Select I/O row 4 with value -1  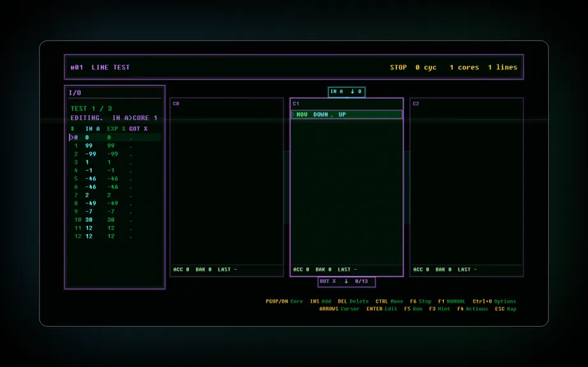(x=115, y=170)
